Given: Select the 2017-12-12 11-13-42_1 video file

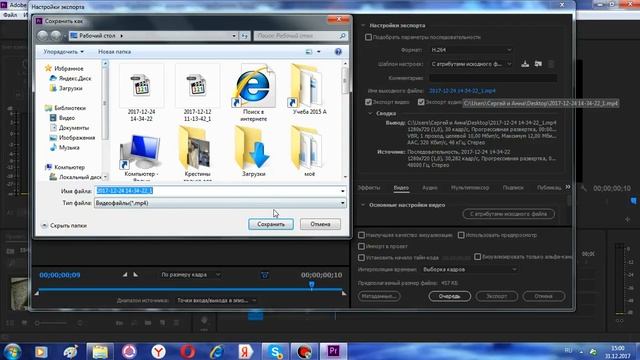Looking at the screenshot, I should 197,93.
